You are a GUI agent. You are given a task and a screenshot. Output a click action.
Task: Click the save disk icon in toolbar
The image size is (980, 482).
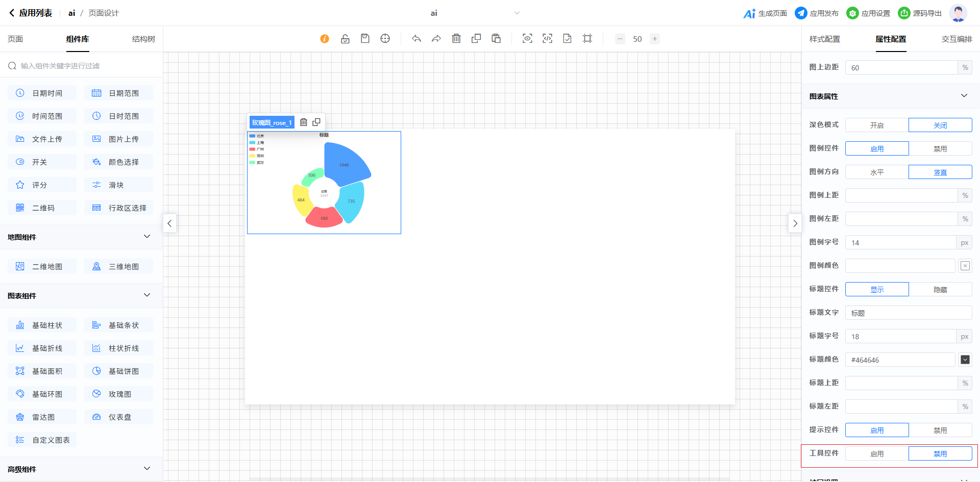[365, 39]
